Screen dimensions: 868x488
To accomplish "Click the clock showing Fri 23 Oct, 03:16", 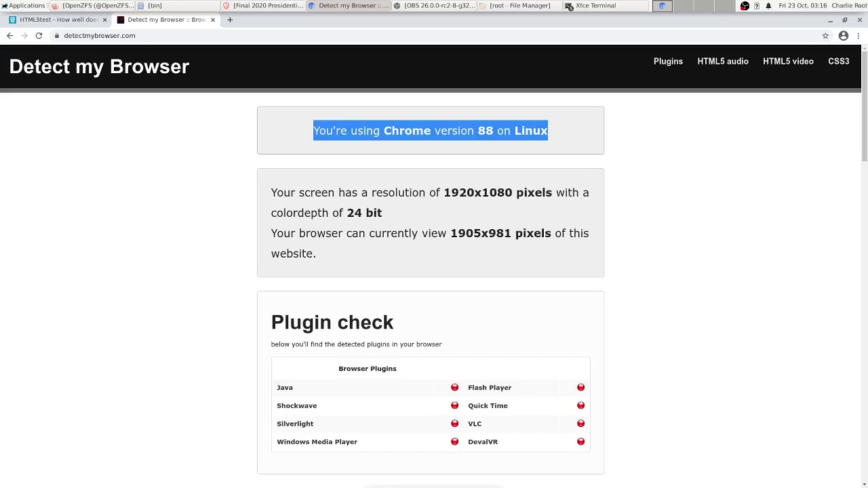I will [802, 5].
